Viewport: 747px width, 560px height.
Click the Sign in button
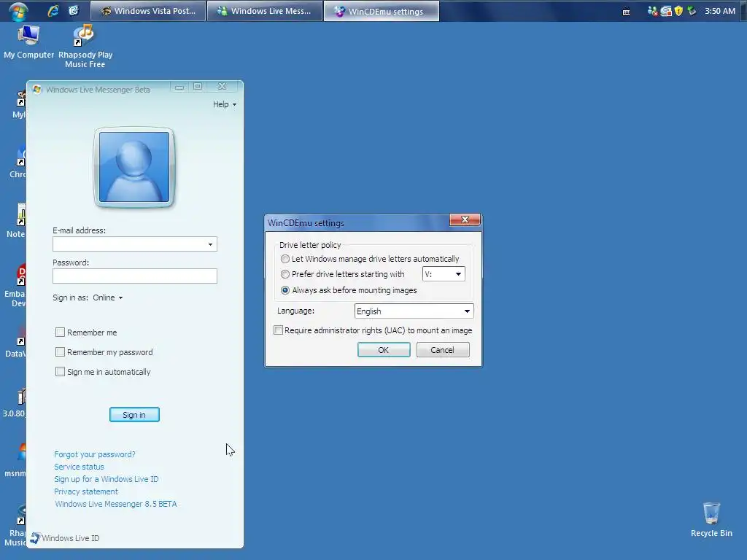[x=134, y=415]
